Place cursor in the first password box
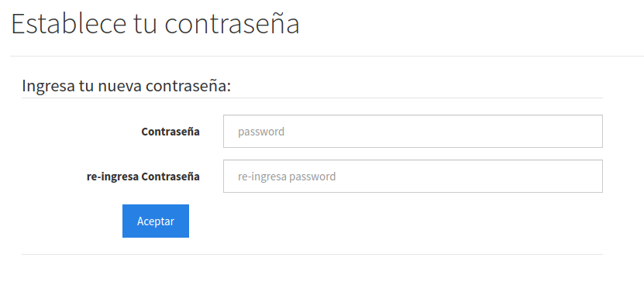The image size is (644, 288). tap(413, 132)
